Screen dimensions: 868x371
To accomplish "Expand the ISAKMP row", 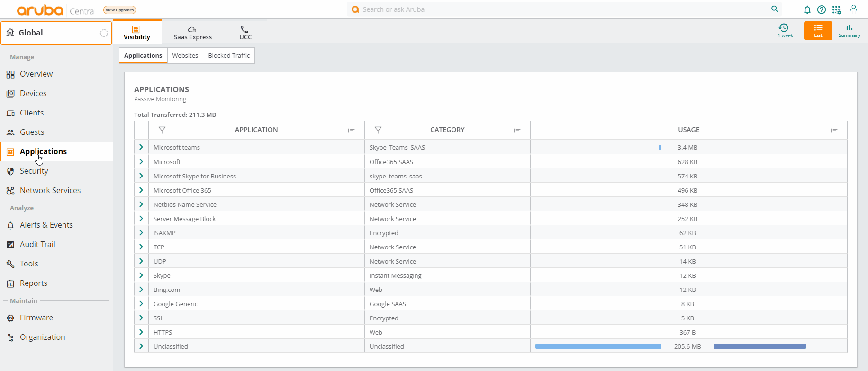I will coord(141,233).
